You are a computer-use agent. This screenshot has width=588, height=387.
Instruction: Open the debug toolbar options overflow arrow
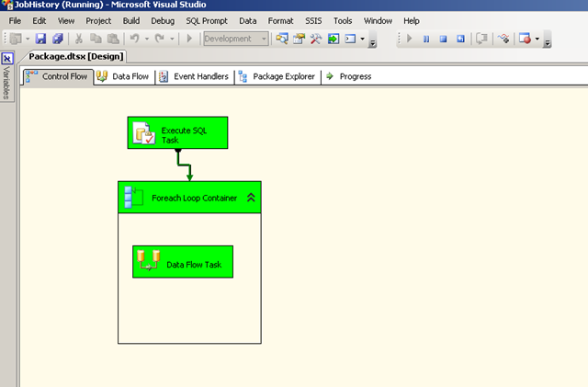pos(548,41)
